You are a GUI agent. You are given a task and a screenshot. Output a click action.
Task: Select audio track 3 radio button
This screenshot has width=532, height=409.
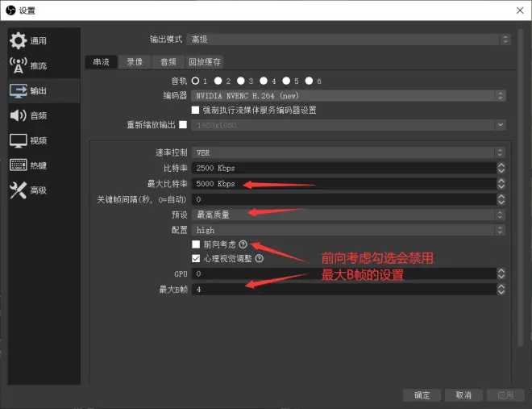241,81
